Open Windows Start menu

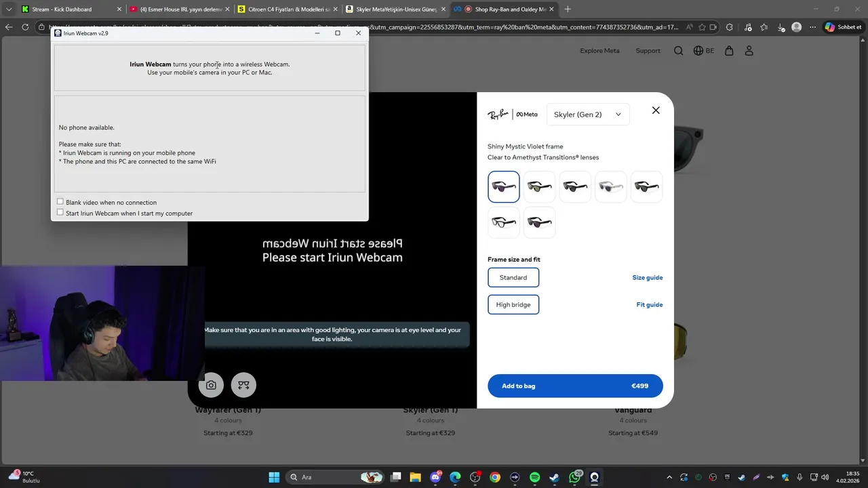pos(274,477)
